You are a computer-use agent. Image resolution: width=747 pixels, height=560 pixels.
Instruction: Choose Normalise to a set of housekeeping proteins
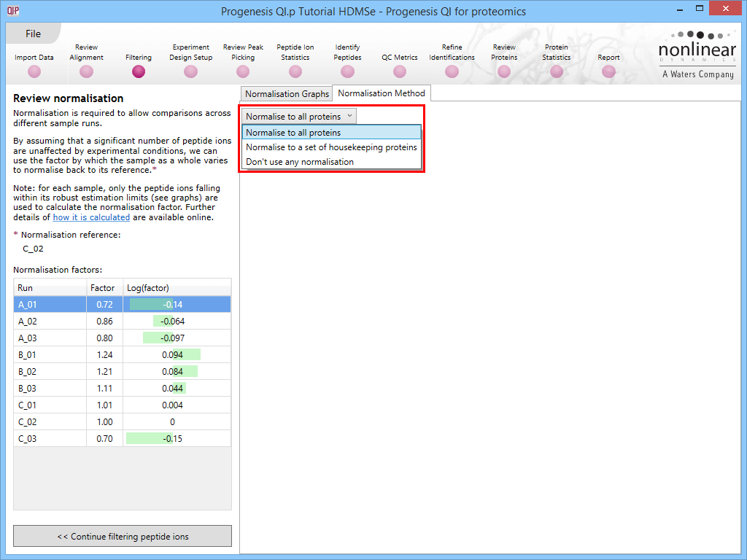[x=332, y=147]
